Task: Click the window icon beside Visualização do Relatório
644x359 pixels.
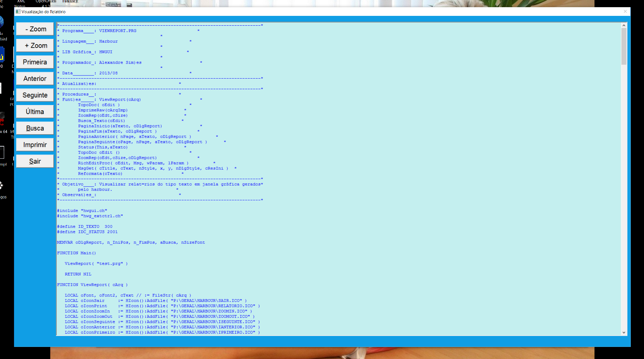Action: click(x=18, y=12)
